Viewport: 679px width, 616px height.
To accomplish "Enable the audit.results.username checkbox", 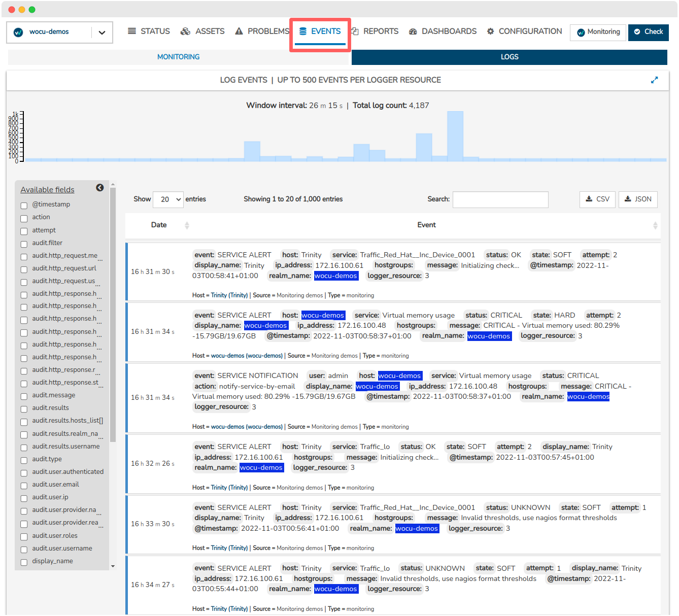I will click(24, 448).
